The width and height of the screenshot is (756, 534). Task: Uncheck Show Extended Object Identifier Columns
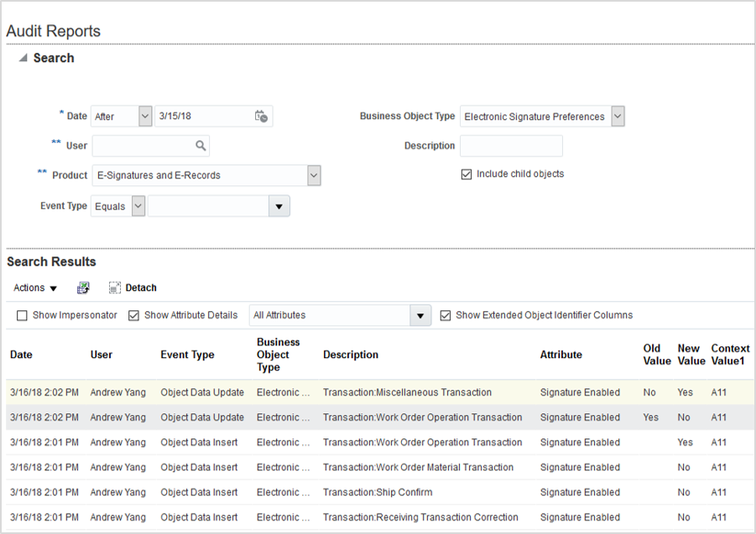446,315
